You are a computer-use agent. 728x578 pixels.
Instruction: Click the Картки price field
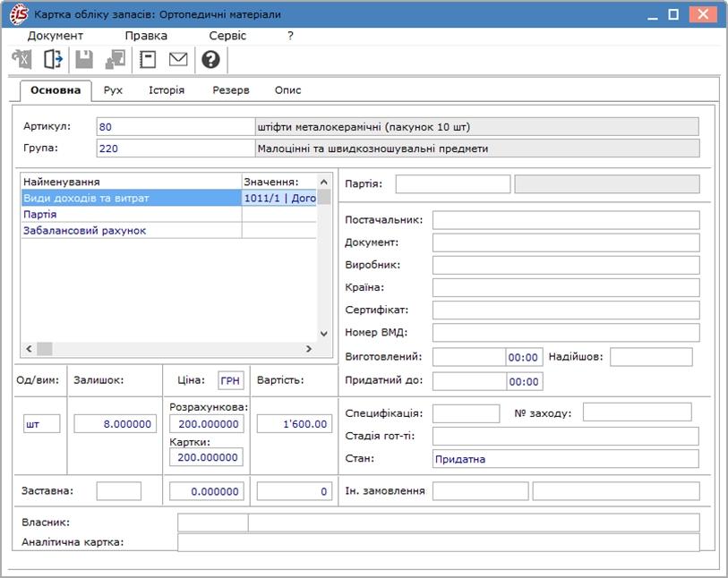206,457
